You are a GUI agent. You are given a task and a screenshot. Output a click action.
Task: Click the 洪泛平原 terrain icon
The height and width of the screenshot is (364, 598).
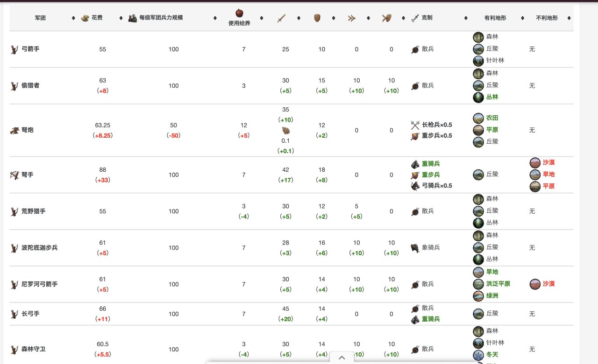pyautogui.click(x=478, y=284)
